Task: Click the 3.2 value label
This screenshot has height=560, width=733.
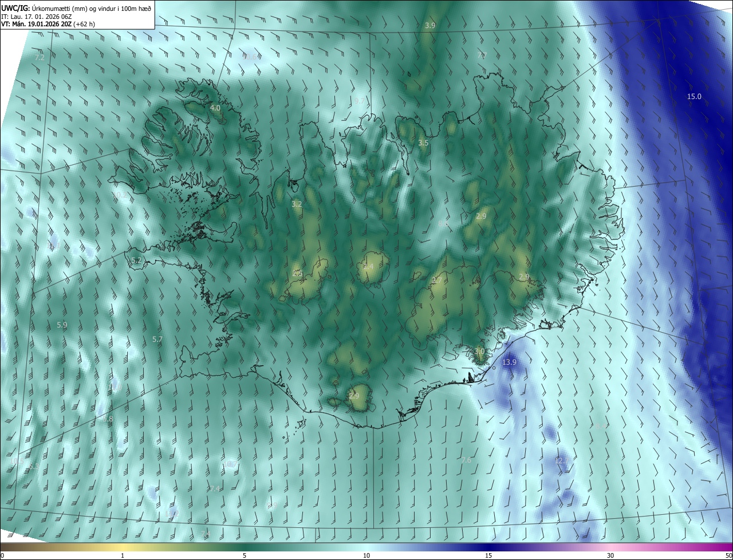Action: pos(297,204)
